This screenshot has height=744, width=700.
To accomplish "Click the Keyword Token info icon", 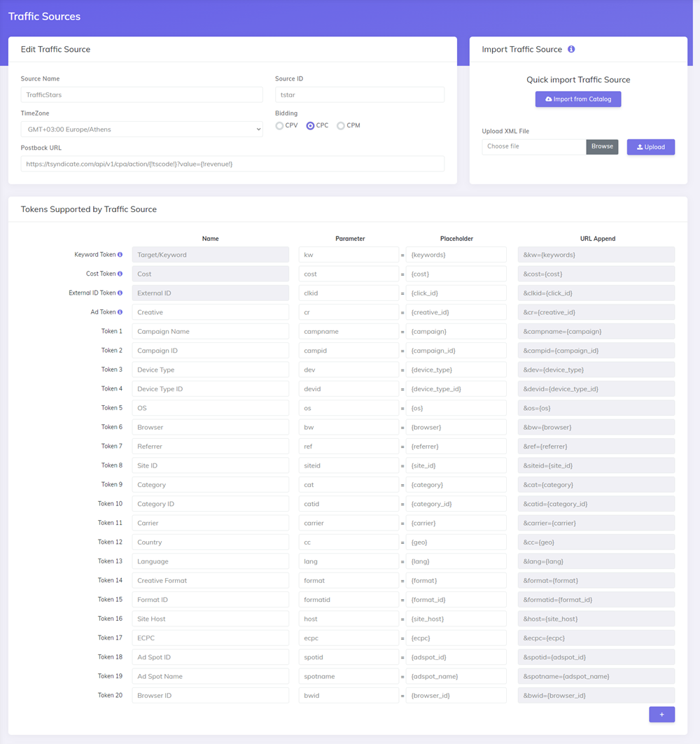I will (x=120, y=255).
